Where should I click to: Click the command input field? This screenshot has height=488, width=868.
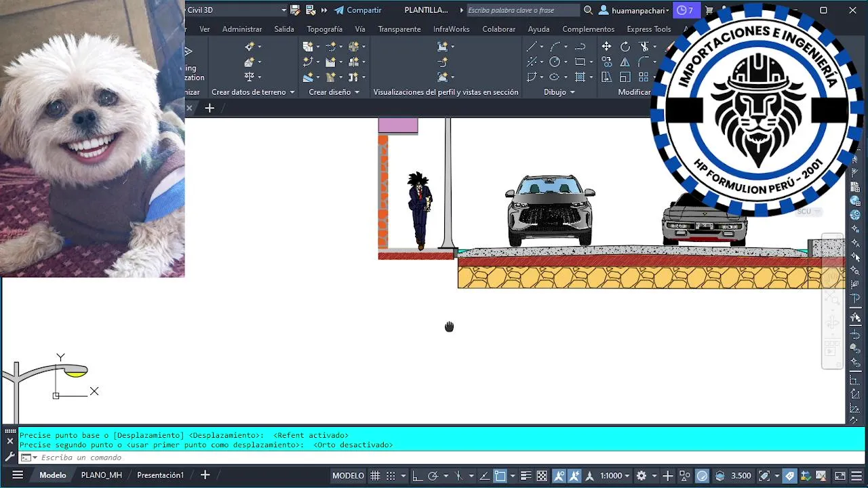441,457
